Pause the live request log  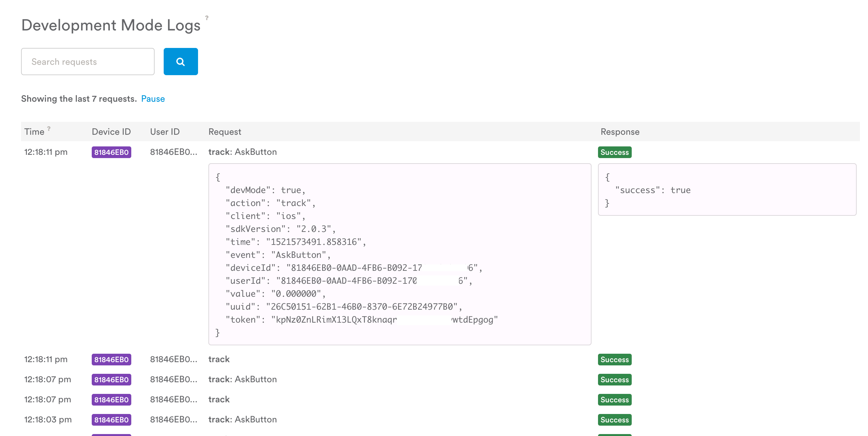point(153,99)
